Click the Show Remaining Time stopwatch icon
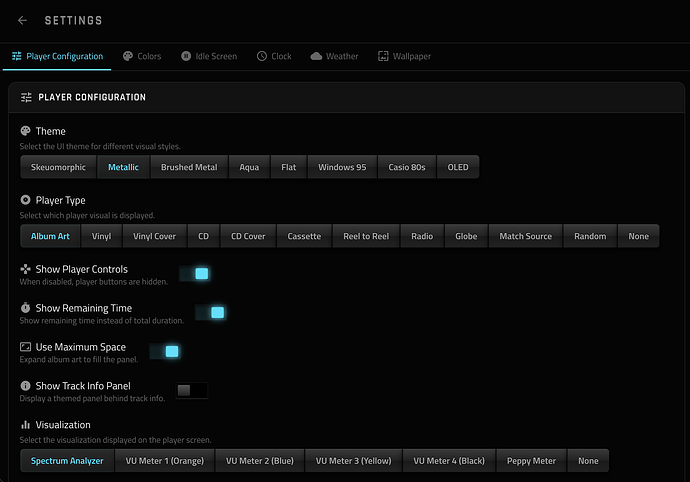Screen dimensions: 690x482 click(x=26, y=308)
